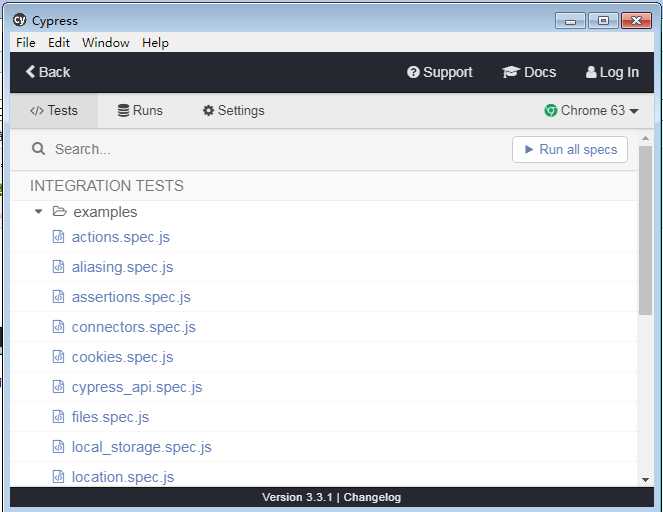Click the Back chevron arrow icon
663x512 pixels.
(x=30, y=71)
